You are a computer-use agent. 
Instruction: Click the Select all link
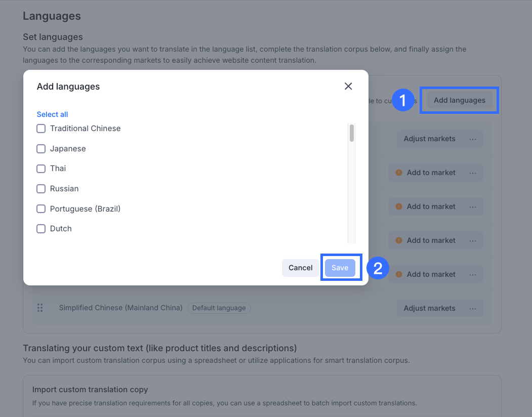(x=52, y=114)
